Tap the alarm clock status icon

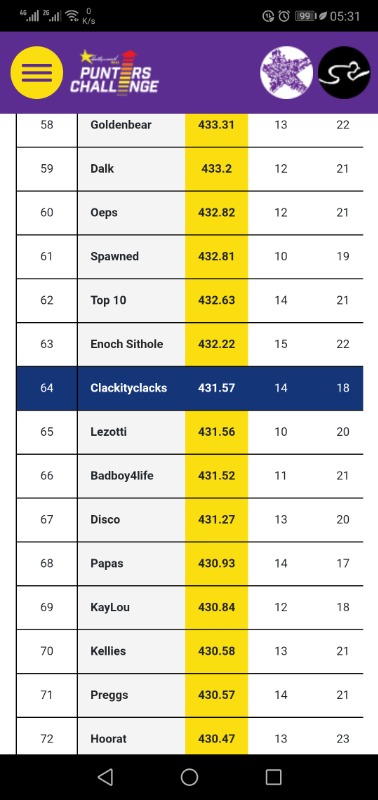[x=284, y=16]
